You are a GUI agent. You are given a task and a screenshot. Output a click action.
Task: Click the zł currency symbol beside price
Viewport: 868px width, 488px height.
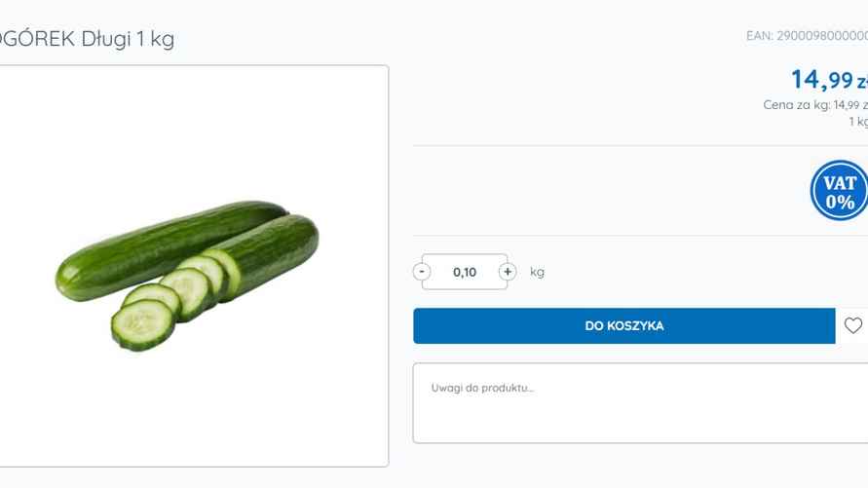point(862,82)
